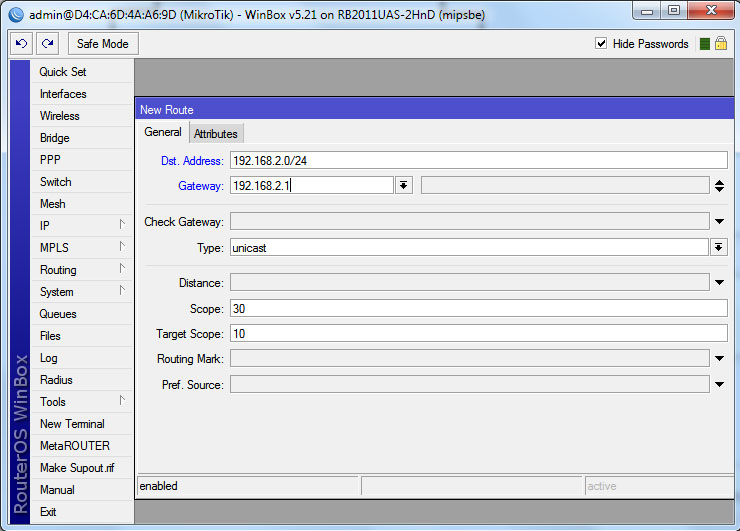Expand the Check Gateway field
The width and height of the screenshot is (740, 531).
719,222
